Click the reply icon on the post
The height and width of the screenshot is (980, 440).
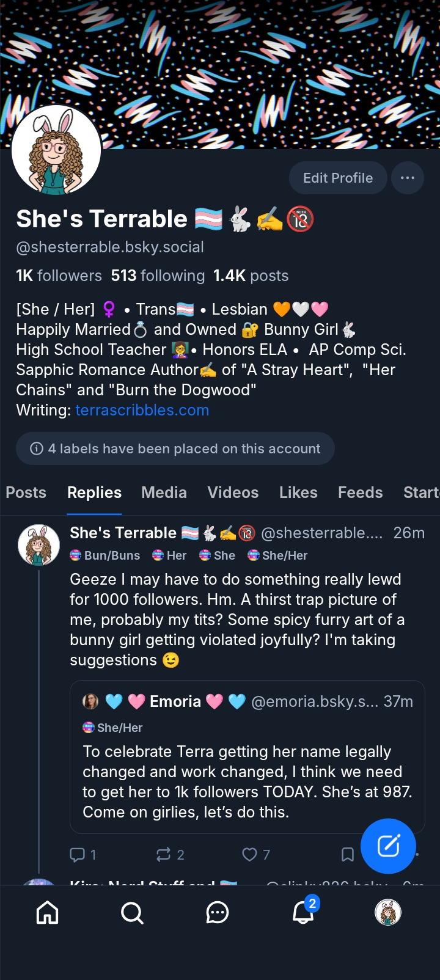point(78,854)
